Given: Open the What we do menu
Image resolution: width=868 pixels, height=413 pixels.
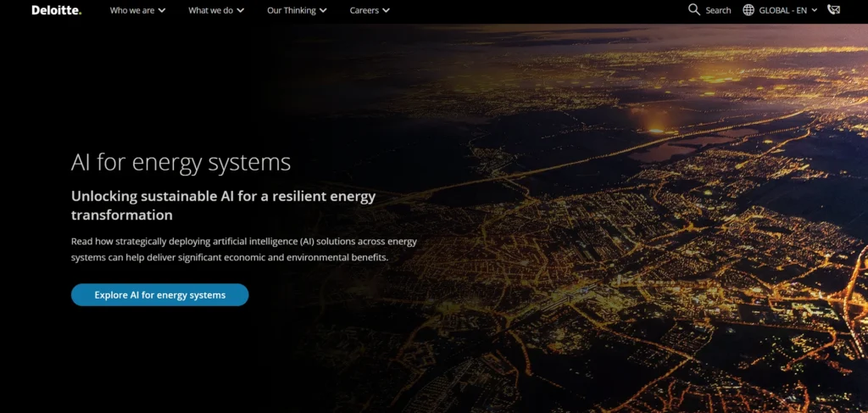Looking at the screenshot, I should tap(210, 10).
